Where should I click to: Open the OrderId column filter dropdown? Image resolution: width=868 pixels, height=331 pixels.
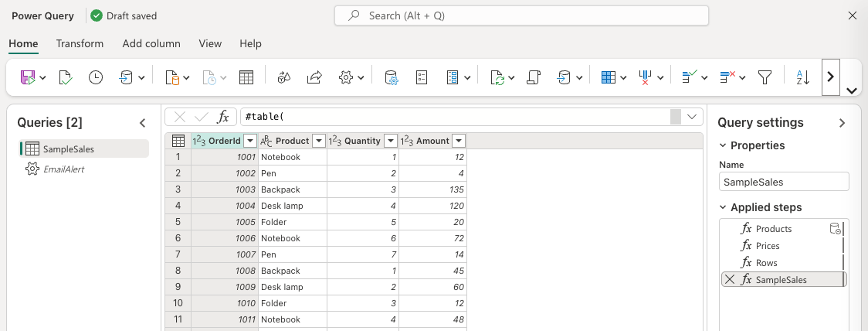pos(251,141)
